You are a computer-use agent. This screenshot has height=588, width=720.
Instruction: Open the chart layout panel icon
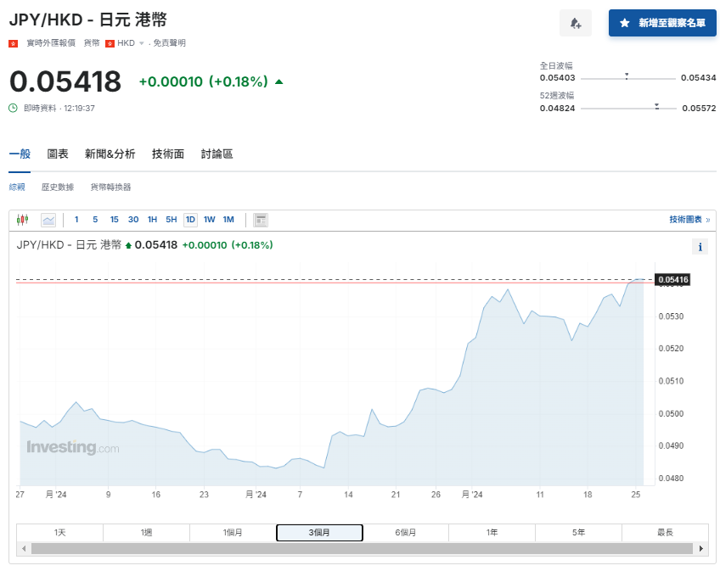tap(260, 219)
